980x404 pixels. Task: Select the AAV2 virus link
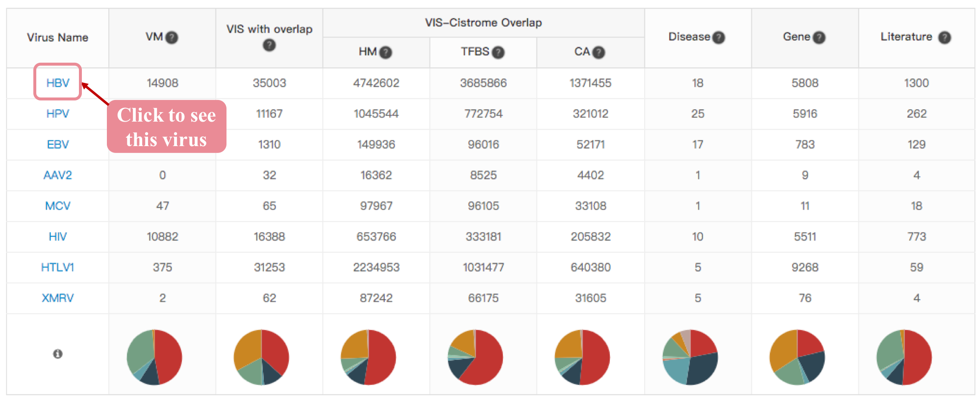pyautogui.click(x=58, y=175)
